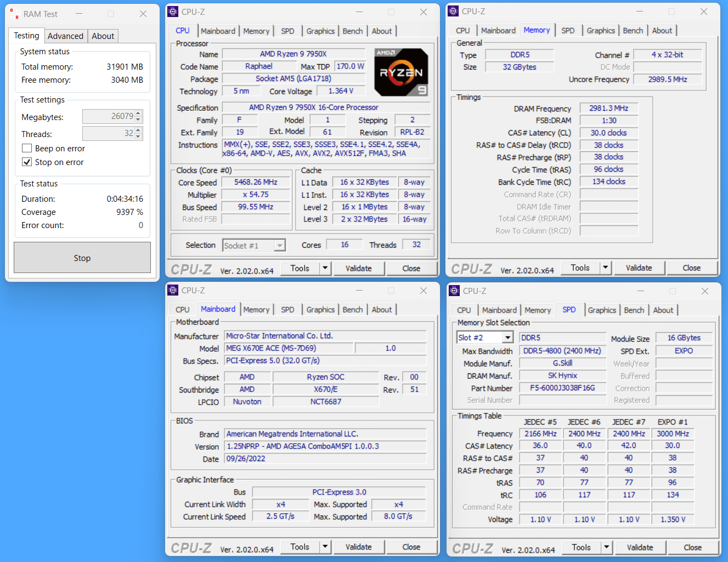Click the CPU-Z icon in the SPD-tab window title bar

pos(454,291)
